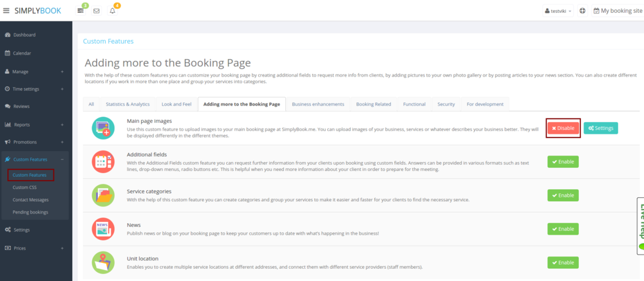Click the Main page images feature icon
This screenshot has height=281, width=644.
pyautogui.click(x=103, y=128)
